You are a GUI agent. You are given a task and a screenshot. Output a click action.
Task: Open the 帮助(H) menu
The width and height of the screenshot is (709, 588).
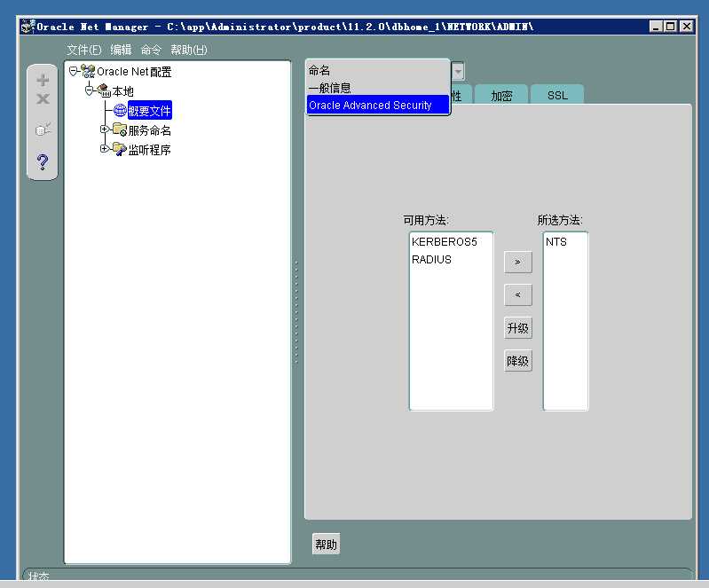click(188, 50)
